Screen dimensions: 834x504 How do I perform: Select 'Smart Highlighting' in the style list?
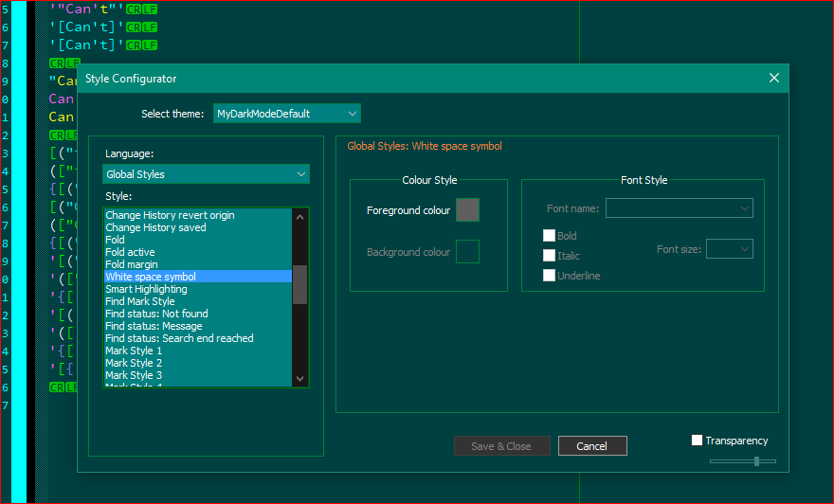click(146, 289)
